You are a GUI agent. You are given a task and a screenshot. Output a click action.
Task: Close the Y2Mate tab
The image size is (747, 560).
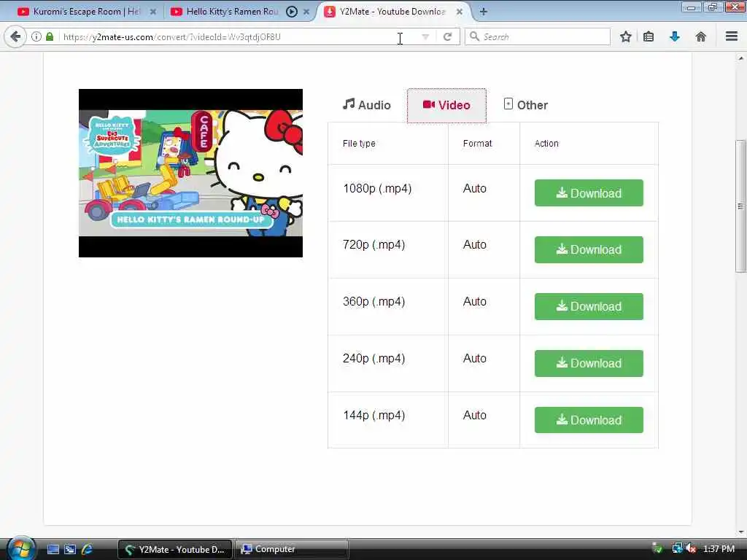pyautogui.click(x=460, y=12)
